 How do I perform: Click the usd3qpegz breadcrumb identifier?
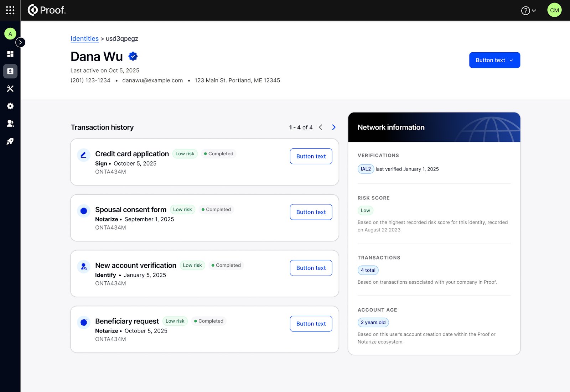pyautogui.click(x=122, y=38)
